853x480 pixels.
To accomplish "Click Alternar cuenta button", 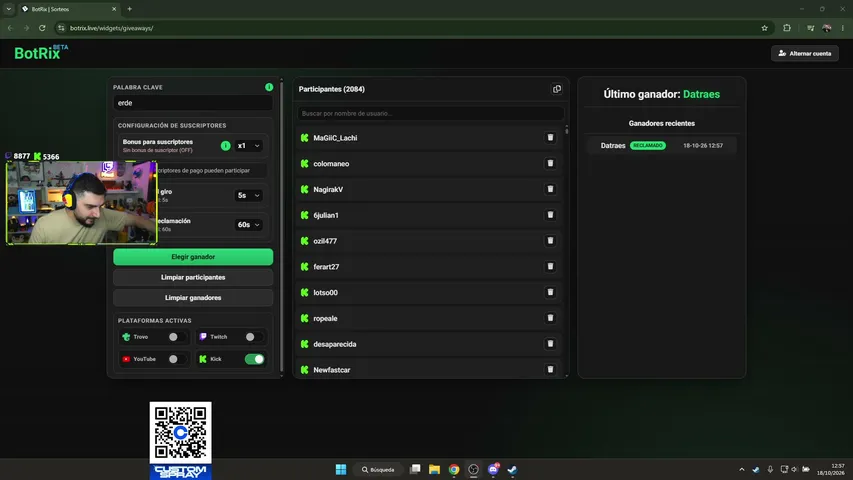I will point(805,53).
